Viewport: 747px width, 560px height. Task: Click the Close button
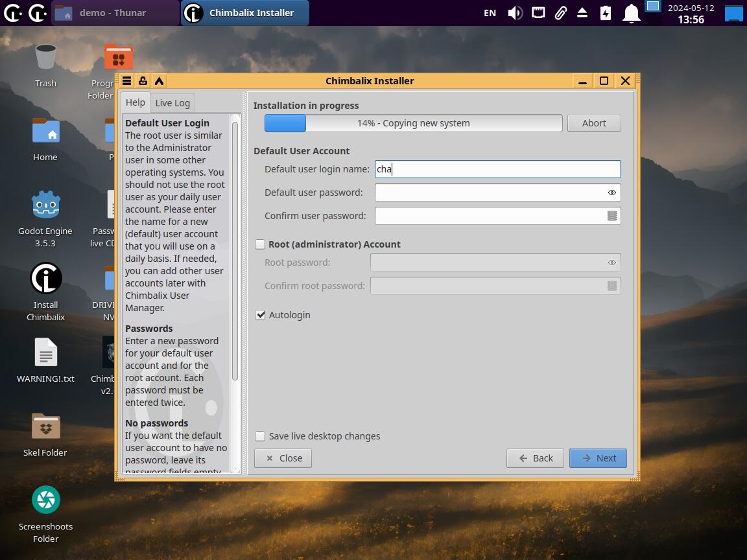point(283,458)
